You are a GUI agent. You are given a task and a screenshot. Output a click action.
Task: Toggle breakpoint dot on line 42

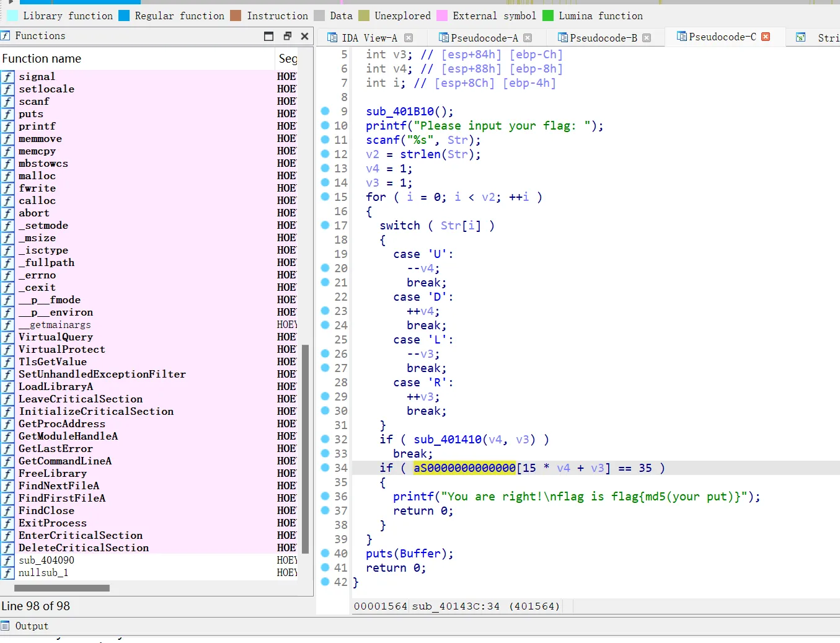point(325,582)
